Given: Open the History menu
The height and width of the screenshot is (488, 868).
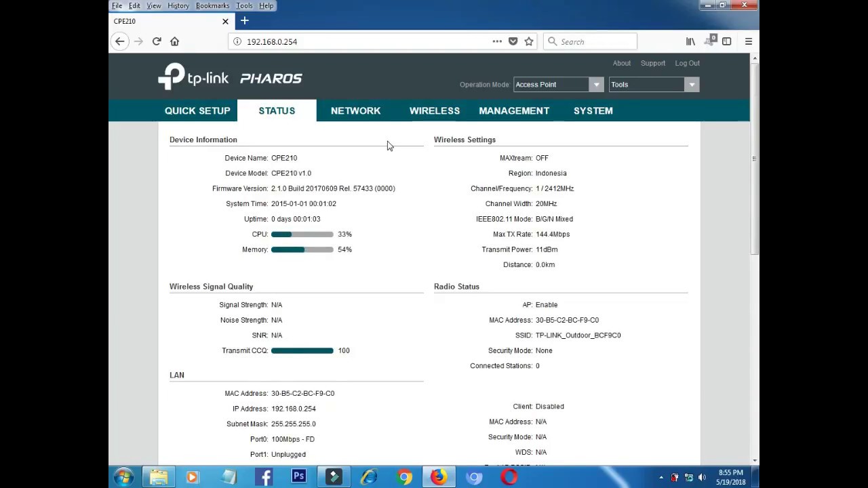Looking at the screenshot, I should pos(178,5).
